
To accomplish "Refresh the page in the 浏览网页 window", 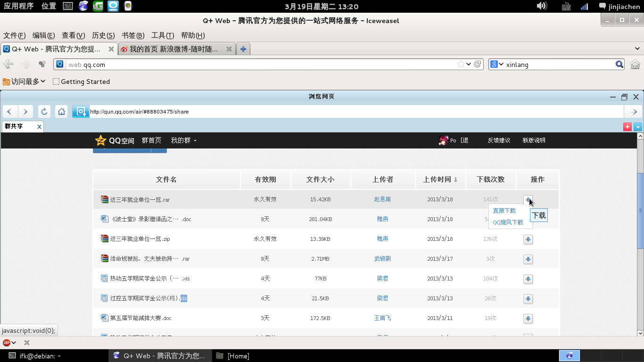I will (x=44, y=112).
